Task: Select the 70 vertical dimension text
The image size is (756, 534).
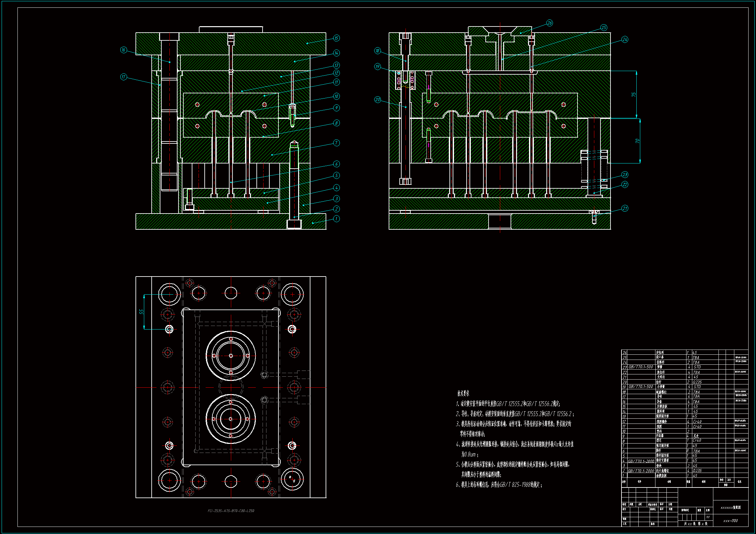Action: (x=637, y=141)
